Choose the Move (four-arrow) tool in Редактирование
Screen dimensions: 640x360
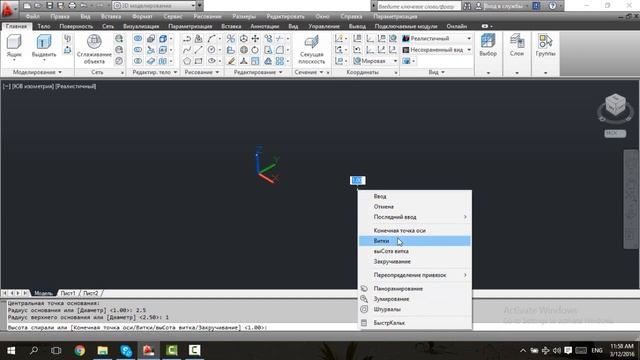click(255, 38)
